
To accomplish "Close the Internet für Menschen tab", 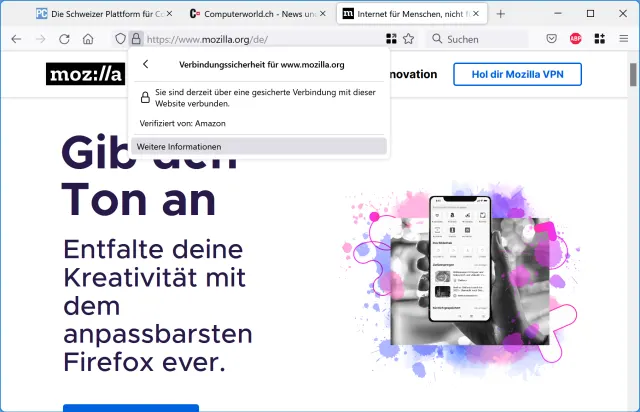I will point(476,14).
